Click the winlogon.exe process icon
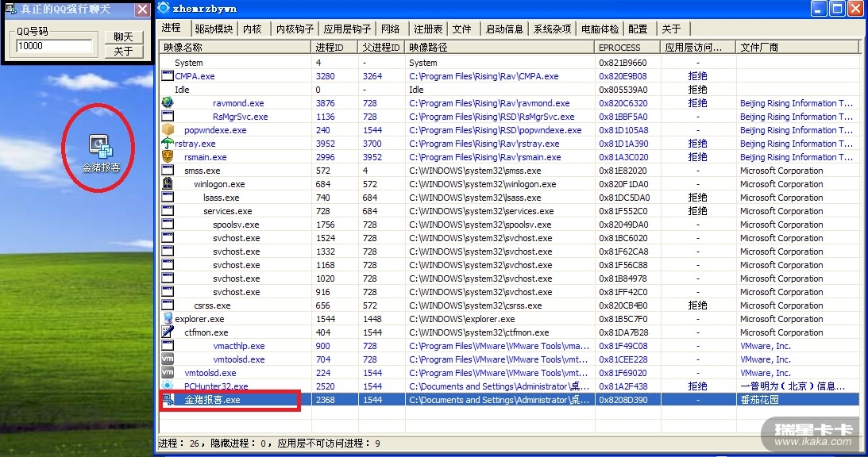This screenshot has height=457, width=868. 168,183
